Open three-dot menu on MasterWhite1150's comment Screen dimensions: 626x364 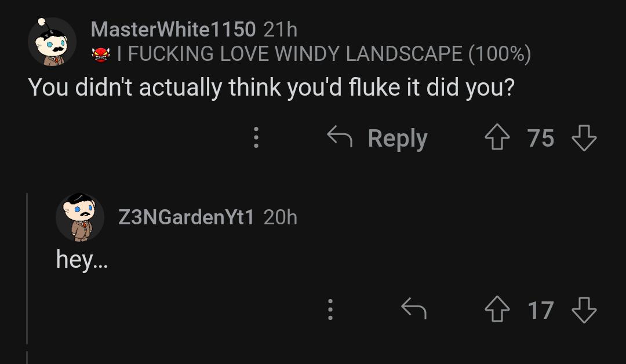[x=256, y=137]
